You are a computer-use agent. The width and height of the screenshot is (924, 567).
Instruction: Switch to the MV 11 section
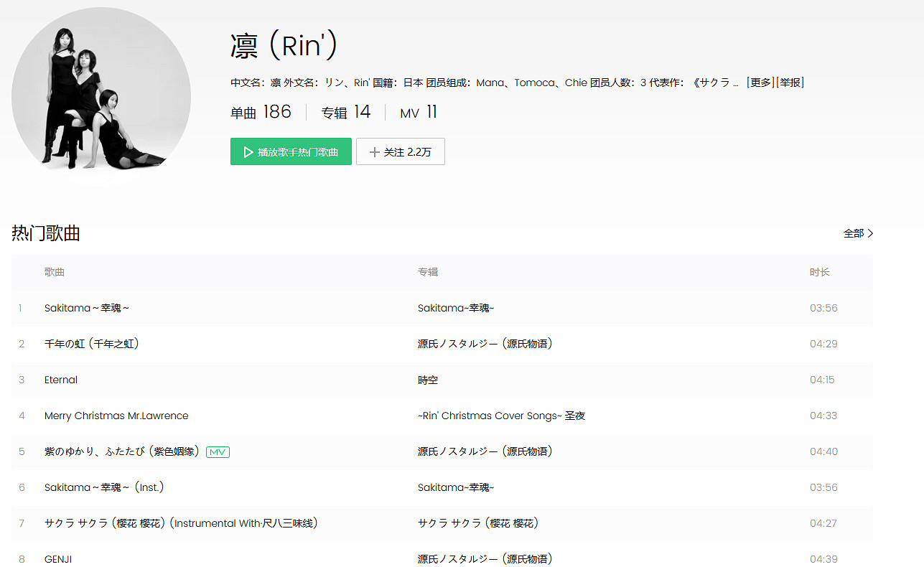419,112
